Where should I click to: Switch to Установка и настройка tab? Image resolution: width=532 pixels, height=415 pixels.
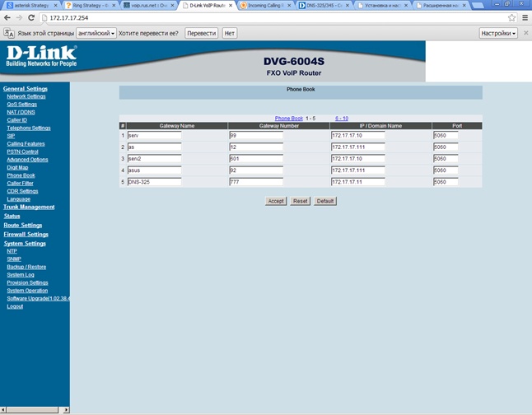click(x=382, y=6)
